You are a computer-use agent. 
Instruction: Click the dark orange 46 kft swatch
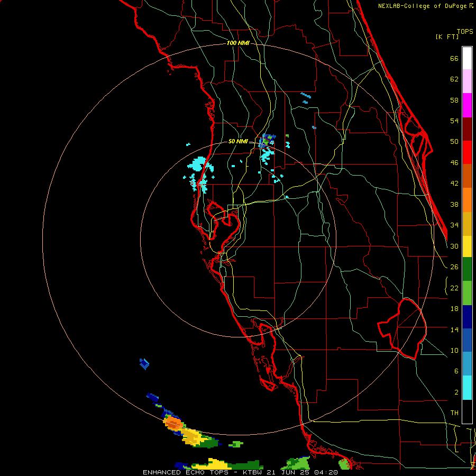pos(467,176)
